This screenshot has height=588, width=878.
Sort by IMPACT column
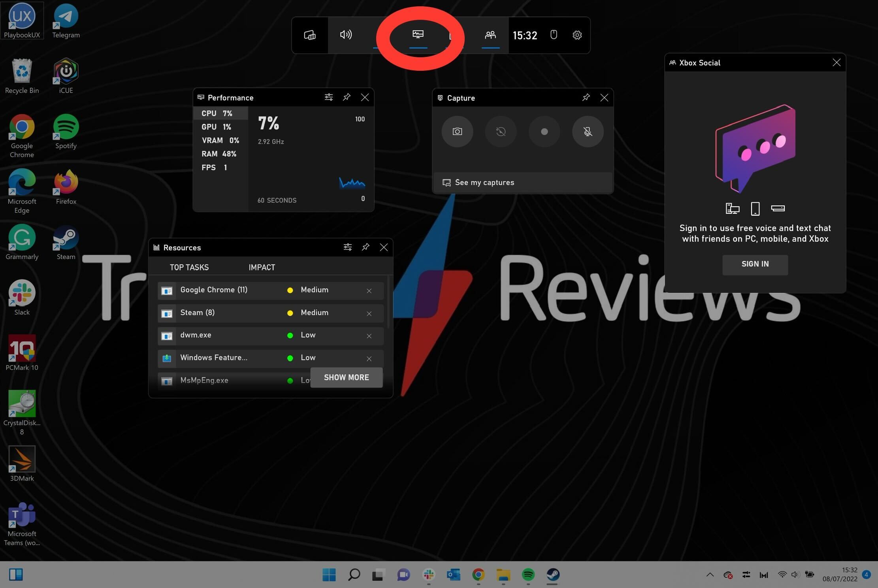[x=262, y=268]
